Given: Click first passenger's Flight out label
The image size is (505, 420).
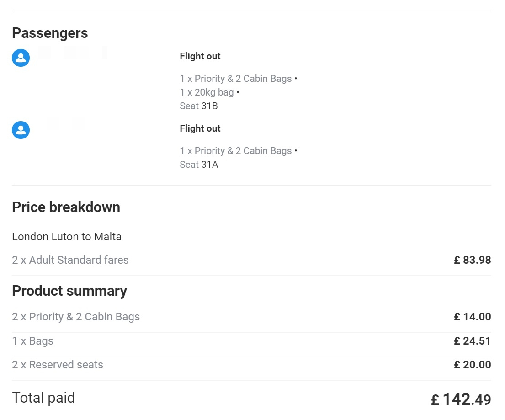Looking at the screenshot, I should [x=200, y=56].
